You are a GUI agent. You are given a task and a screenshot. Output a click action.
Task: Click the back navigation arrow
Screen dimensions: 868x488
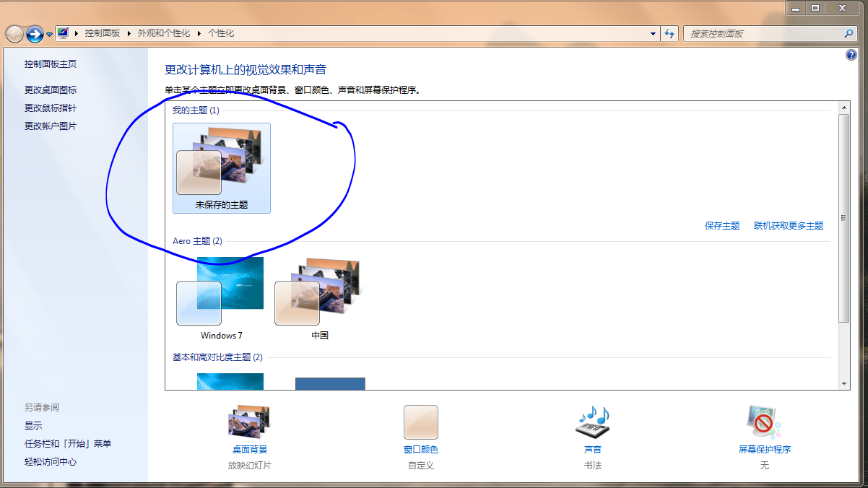pos(14,34)
